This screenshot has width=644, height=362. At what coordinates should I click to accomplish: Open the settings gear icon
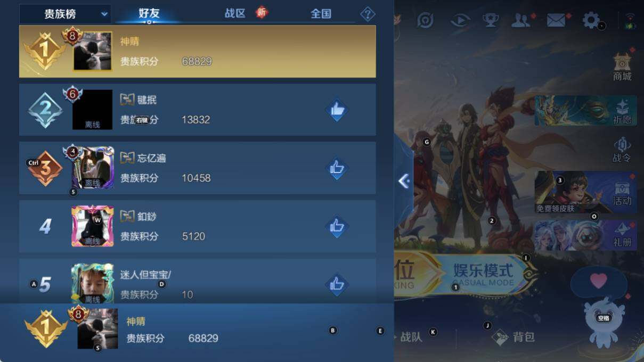pos(591,21)
